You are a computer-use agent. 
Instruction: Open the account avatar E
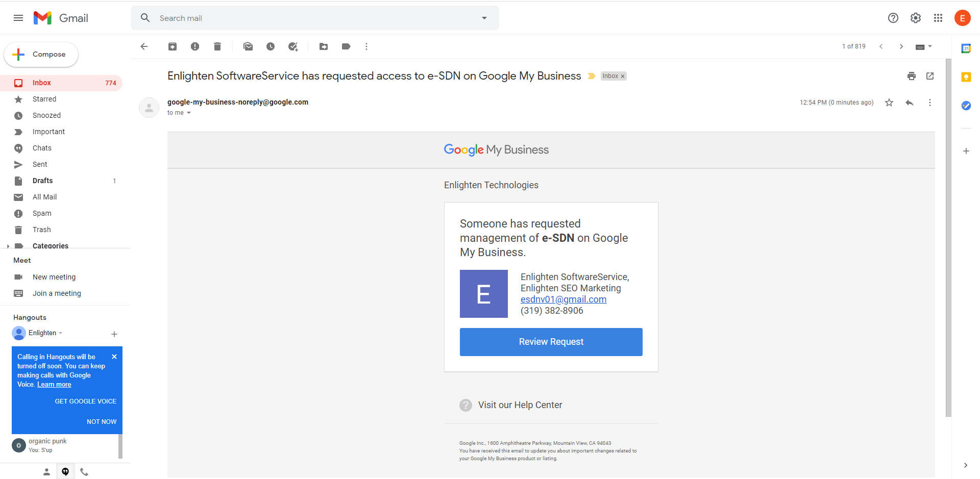(x=963, y=18)
